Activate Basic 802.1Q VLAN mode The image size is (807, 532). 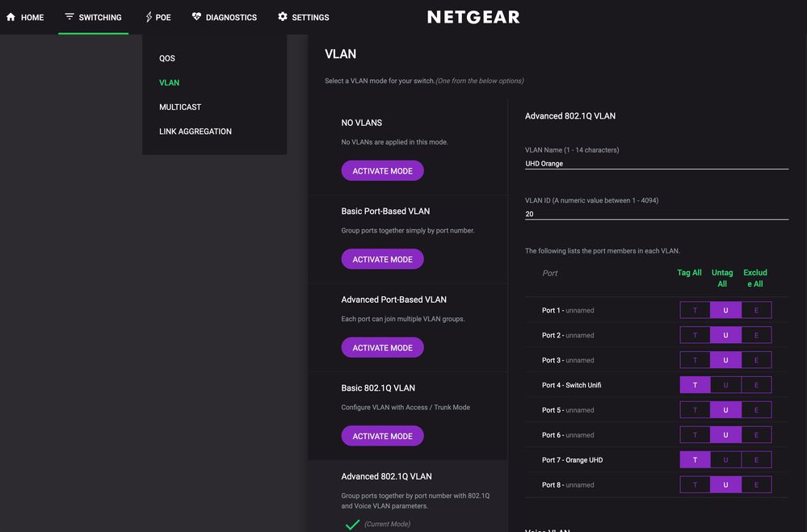tap(382, 436)
